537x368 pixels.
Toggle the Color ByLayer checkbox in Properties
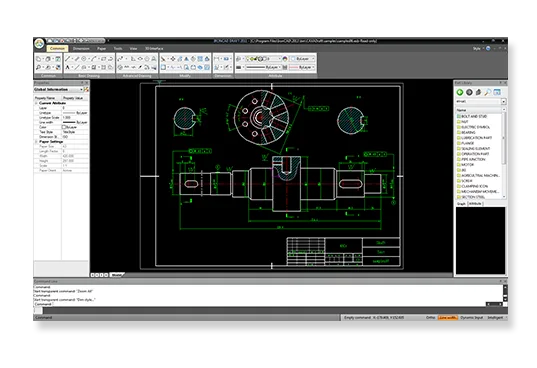pos(64,127)
